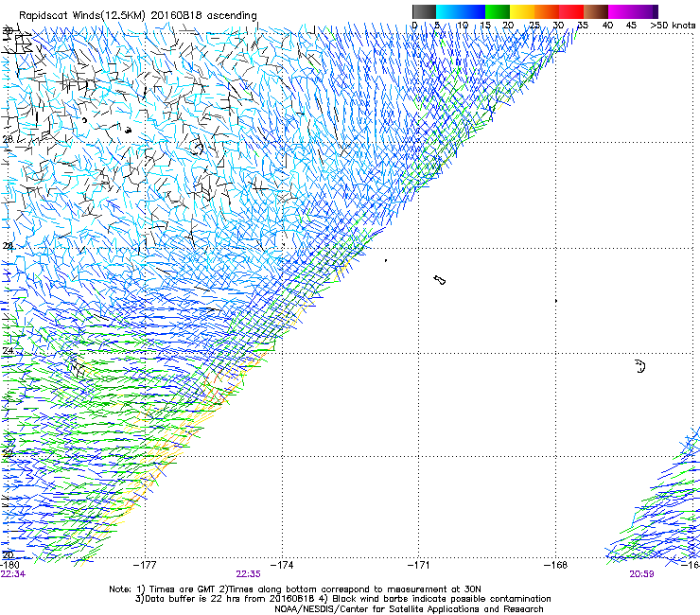Viewport: 700px width, 615px height.
Task: Click the 'Rapidscat Winds(12.5KM) 20160818 ascending' title
Action: click(x=138, y=15)
